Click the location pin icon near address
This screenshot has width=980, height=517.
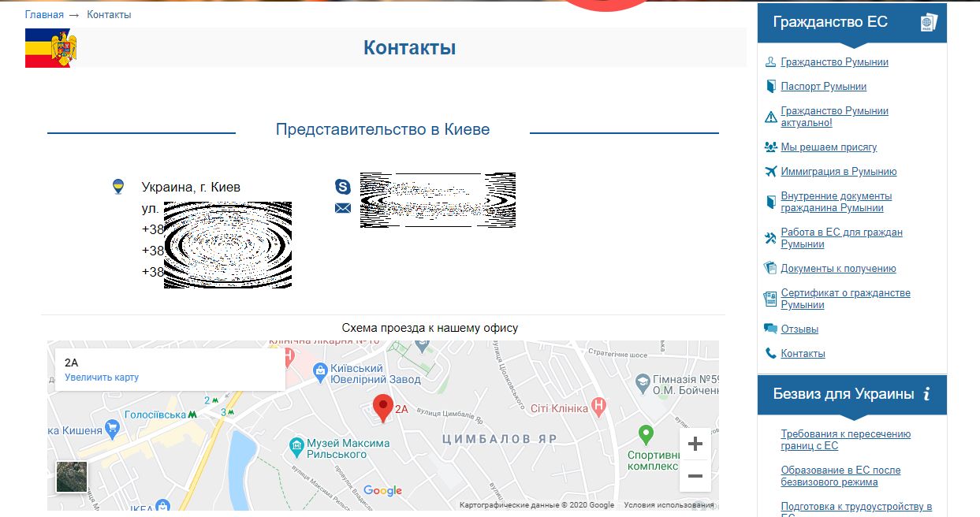pyautogui.click(x=118, y=187)
